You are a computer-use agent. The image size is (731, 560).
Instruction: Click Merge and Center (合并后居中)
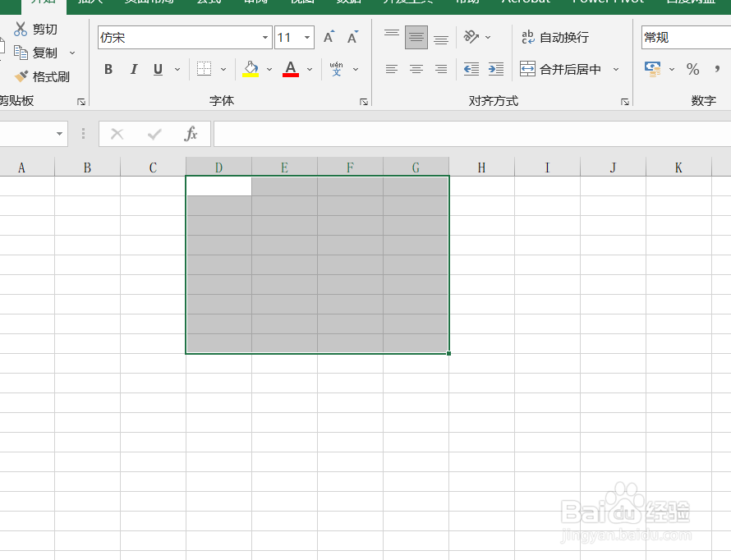tap(560, 70)
